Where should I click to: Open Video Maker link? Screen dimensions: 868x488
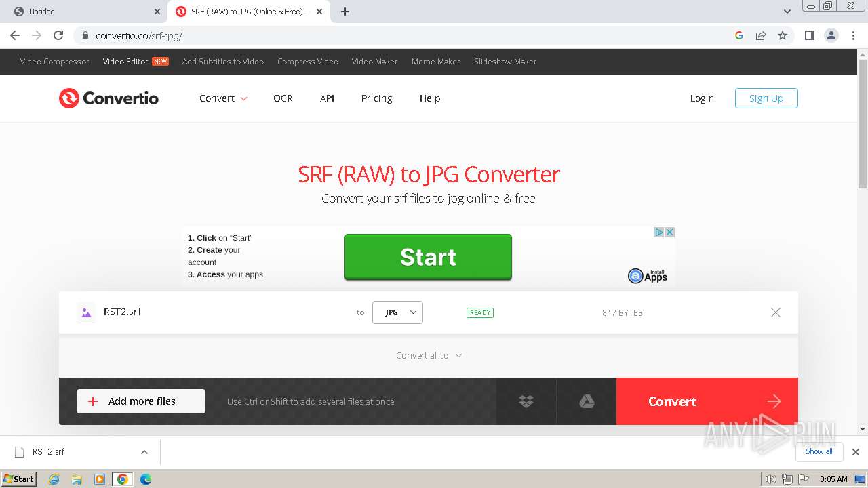[374, 62]
